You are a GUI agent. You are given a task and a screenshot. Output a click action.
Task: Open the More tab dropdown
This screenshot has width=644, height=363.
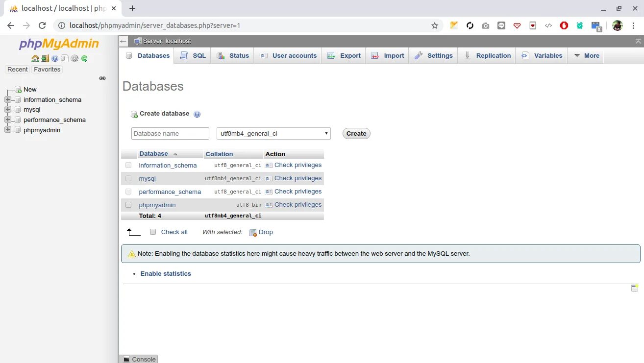[x=586, y=56]
